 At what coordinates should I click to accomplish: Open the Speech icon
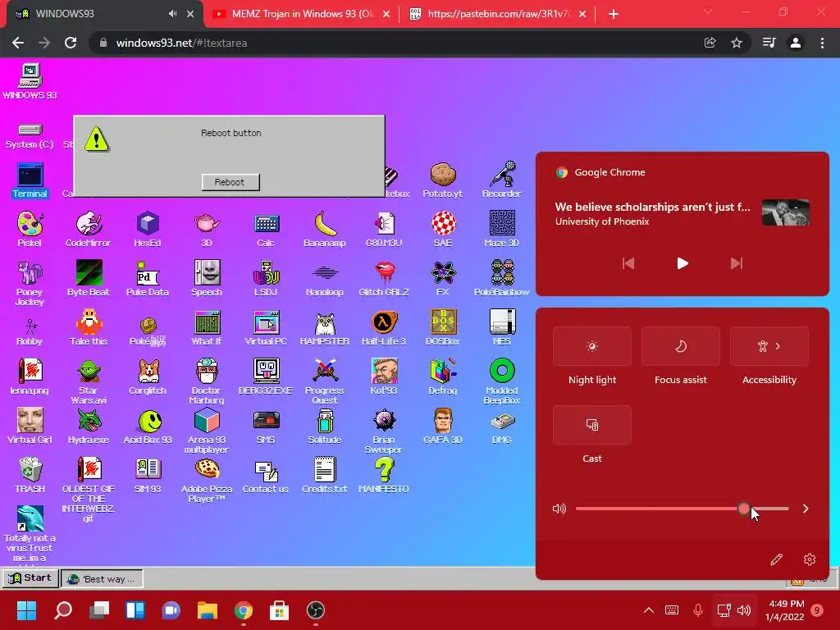click(x=207, y=278)
